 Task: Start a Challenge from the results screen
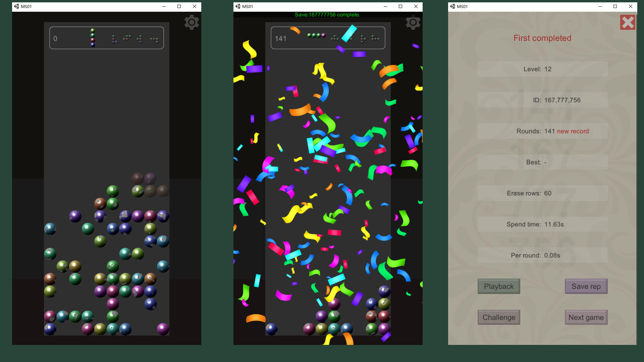click(x=499, y=317)
